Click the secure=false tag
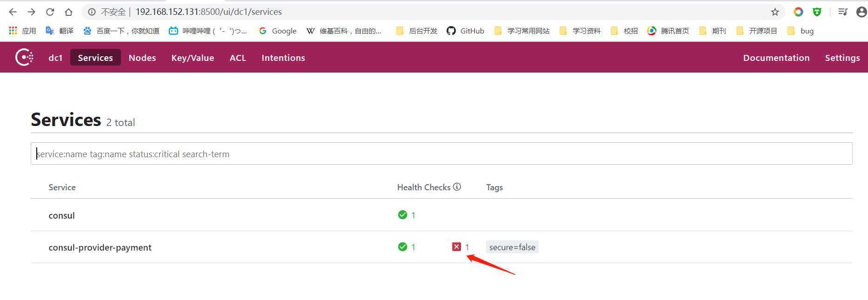This screenshot has width=868, height=300. 512,247
